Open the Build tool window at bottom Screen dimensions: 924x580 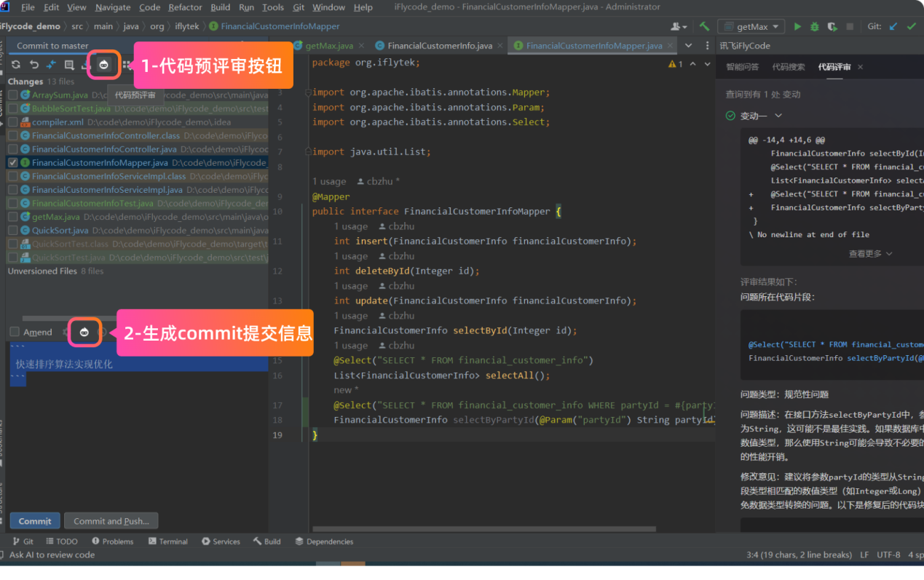pos(266,541)
